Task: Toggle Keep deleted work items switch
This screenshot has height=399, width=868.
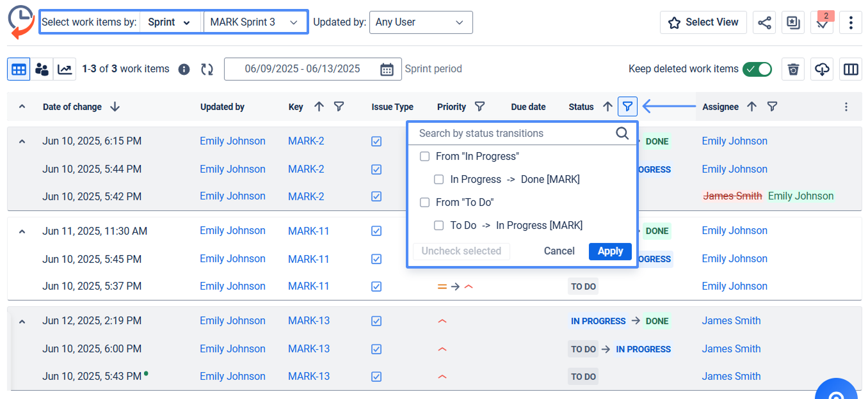Action: [757, 69]
